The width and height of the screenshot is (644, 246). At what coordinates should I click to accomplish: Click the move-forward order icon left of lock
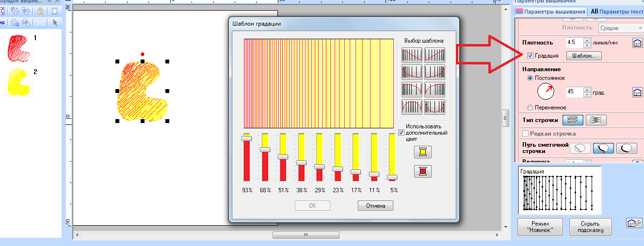coord(26,11)
